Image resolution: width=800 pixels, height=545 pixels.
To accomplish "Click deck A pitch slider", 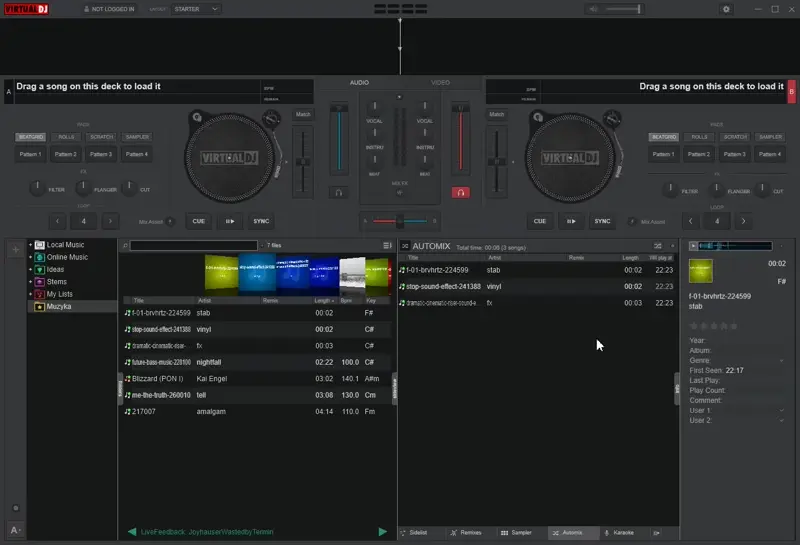I will (303, 162).
